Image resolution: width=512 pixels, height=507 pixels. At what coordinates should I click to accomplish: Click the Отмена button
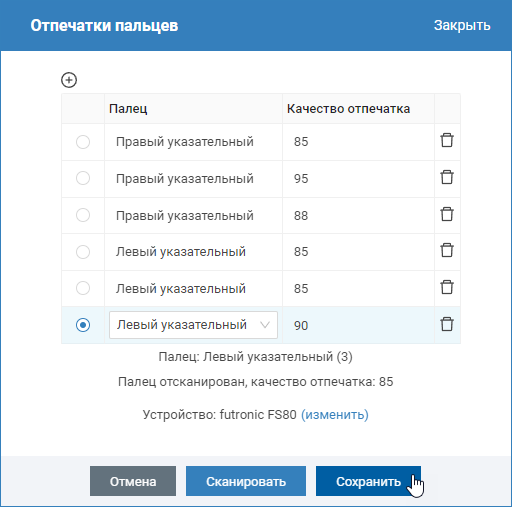[x=133, y=481]
